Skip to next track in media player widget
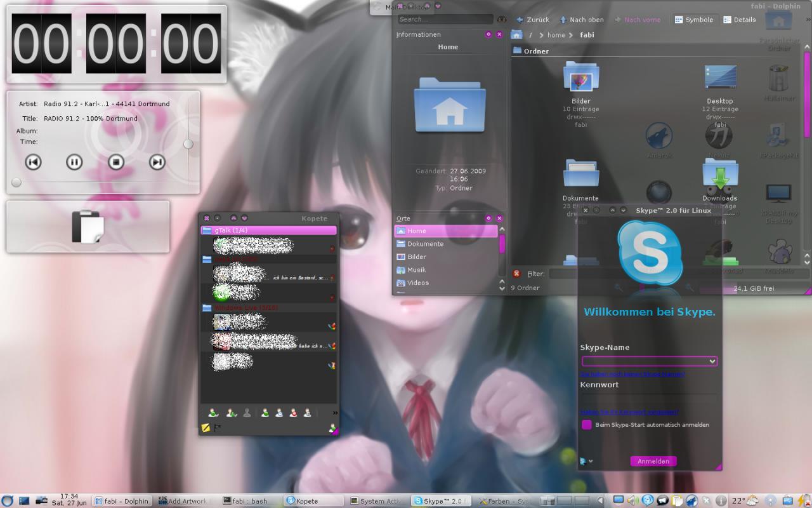The height and width of the screenshot is (508, 812). (157, 162)
